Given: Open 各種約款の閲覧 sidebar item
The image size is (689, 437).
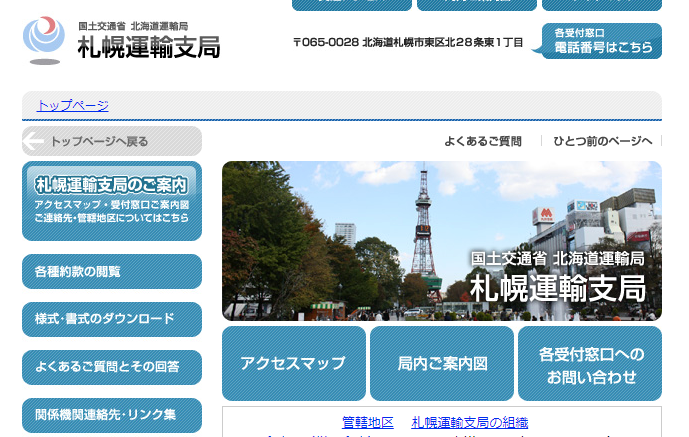Looking at the screenshot, I should pyautogui.click(x=112, y=271).
